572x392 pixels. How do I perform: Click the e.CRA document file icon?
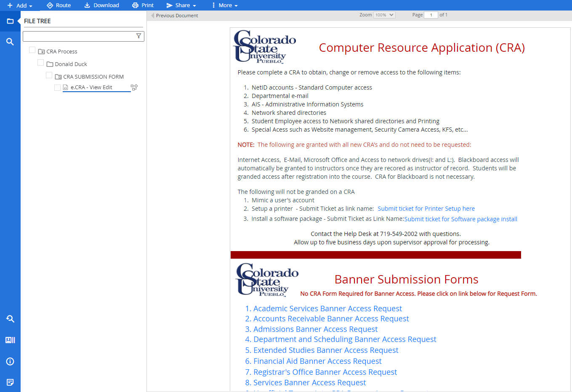[65, 87]
